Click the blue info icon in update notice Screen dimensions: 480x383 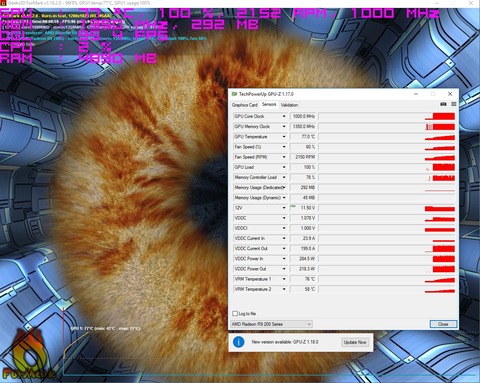pos(239,342)
